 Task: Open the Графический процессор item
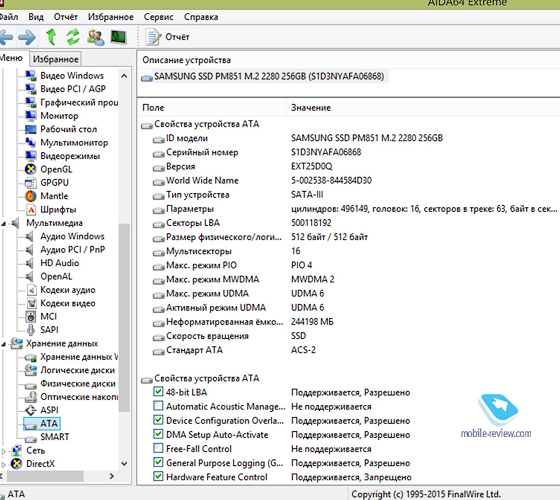[79, 102]
